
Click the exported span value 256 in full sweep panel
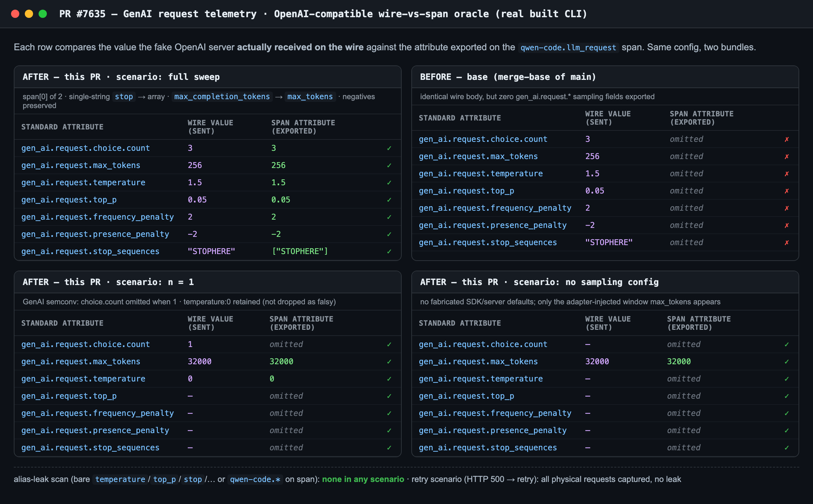click(x=278, y=165)
